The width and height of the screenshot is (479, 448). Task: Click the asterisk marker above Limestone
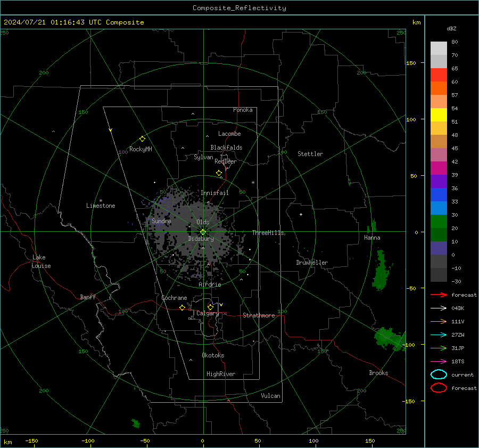(x=101, y=201)
